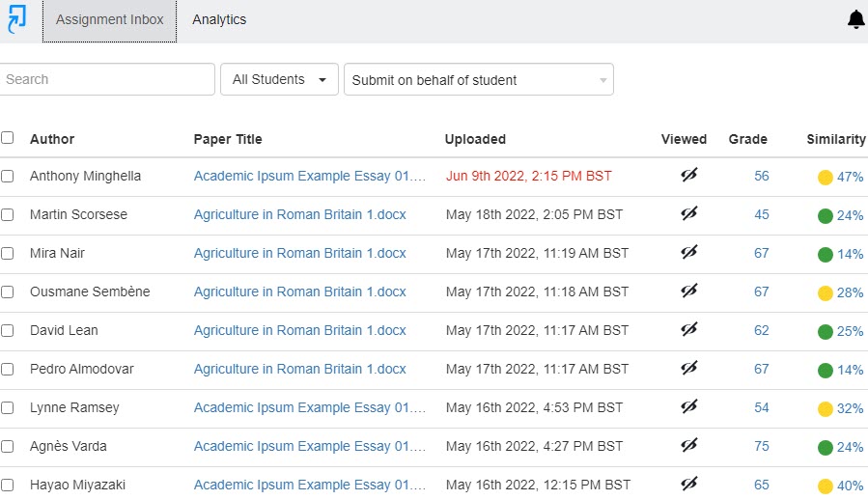Sort the list by Similarity column
This screenshot has width=868, height=500.
[835, 139]
